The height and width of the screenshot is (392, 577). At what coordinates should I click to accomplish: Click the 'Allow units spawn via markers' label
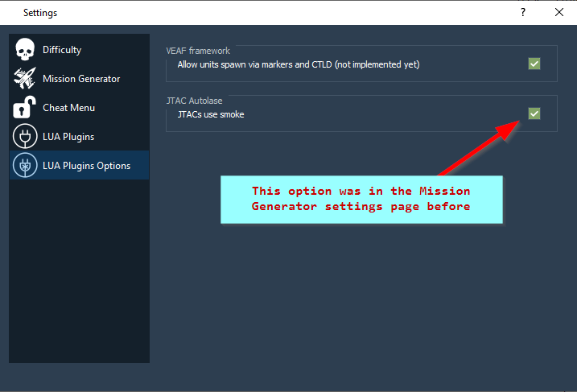tap(298, 64)
